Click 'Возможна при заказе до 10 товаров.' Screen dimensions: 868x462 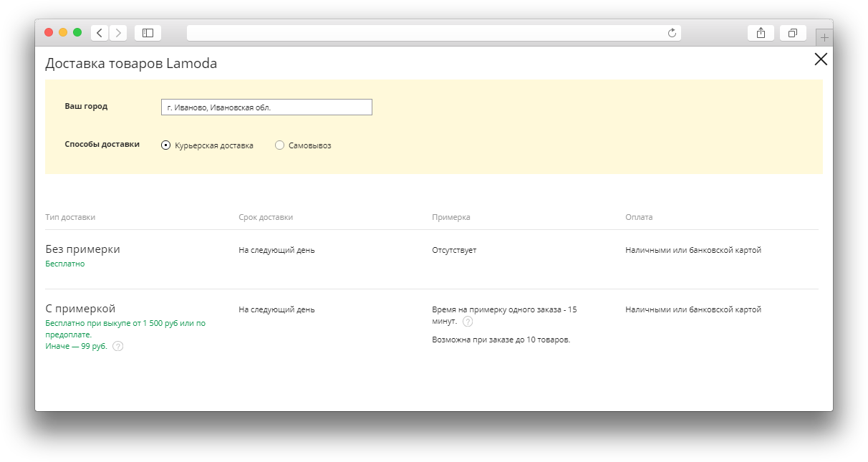tap(501, 340)
